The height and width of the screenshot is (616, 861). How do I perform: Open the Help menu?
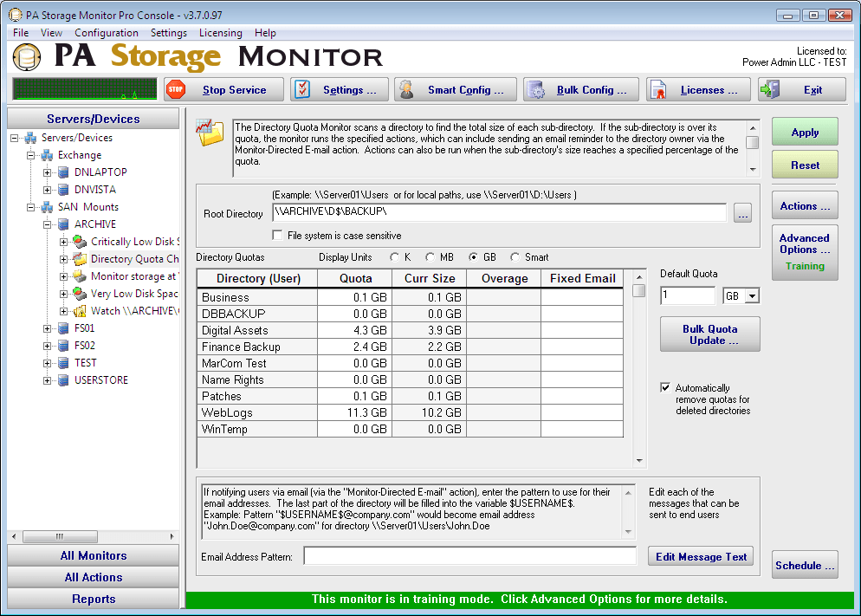point(265,33)
